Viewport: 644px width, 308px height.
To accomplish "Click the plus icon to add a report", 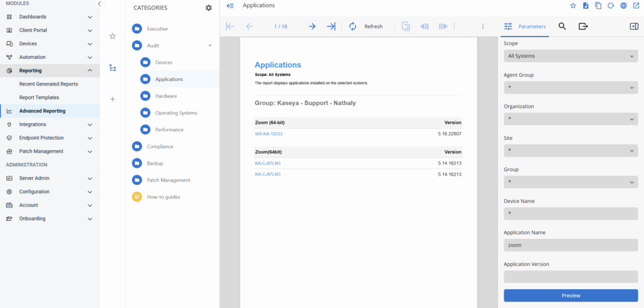I will tap(113, 99).
